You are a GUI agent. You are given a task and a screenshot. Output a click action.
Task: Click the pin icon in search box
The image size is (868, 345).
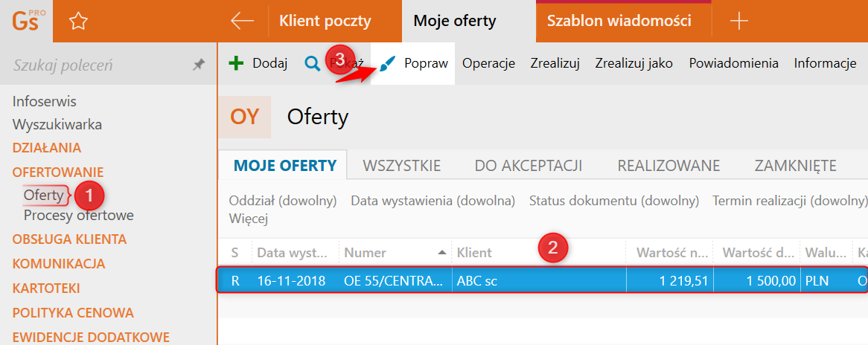coord(198,65)
